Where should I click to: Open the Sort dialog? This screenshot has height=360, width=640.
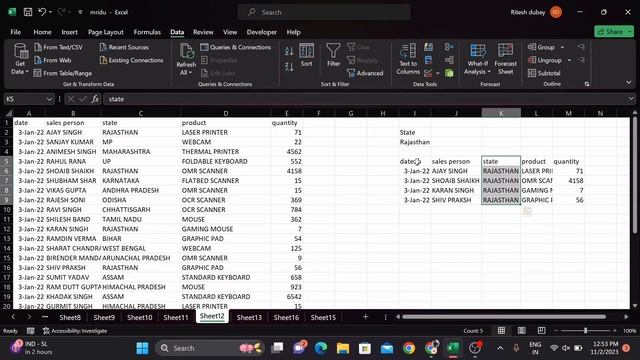click(306, 55)
